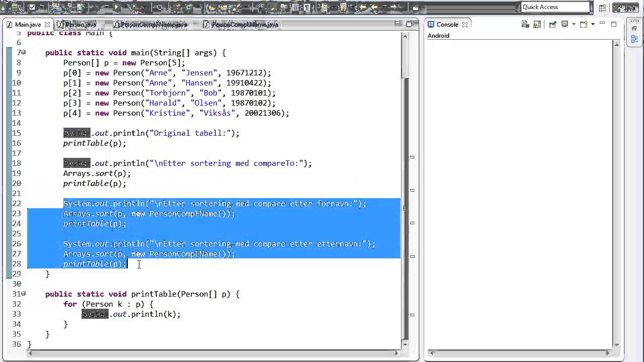Open the display console dropdown arrow

tap(574, 24)
